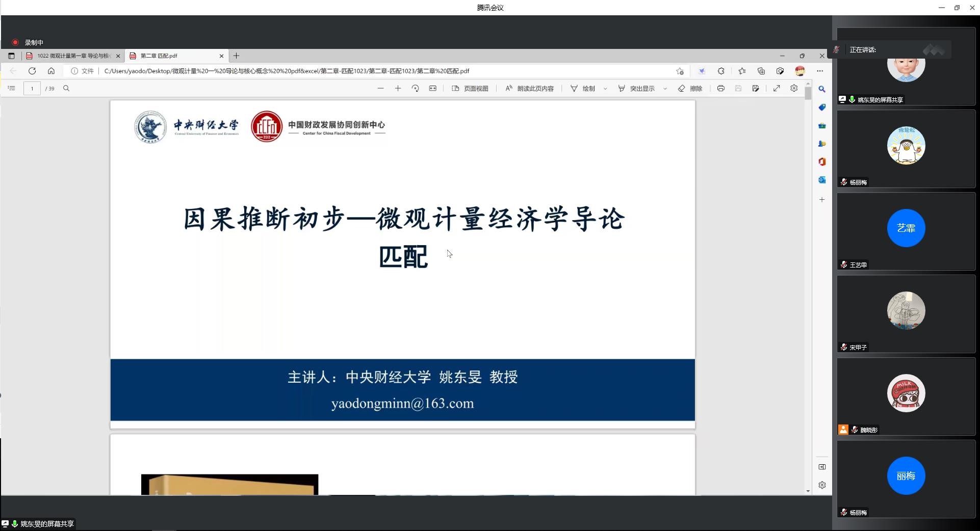Open the Edge settings and more (...) menu
Viewport: 980px width, 531px height.
pos(820,71)
